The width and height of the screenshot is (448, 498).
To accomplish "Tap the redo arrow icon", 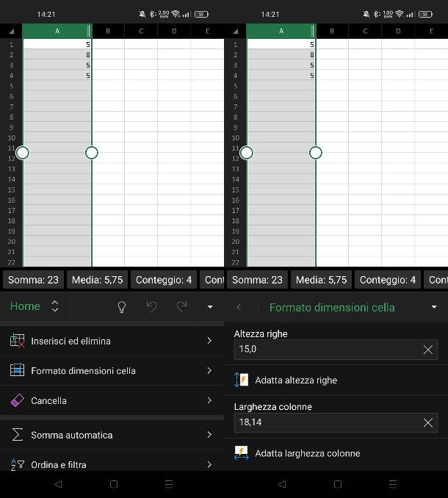I will point(181,307).
